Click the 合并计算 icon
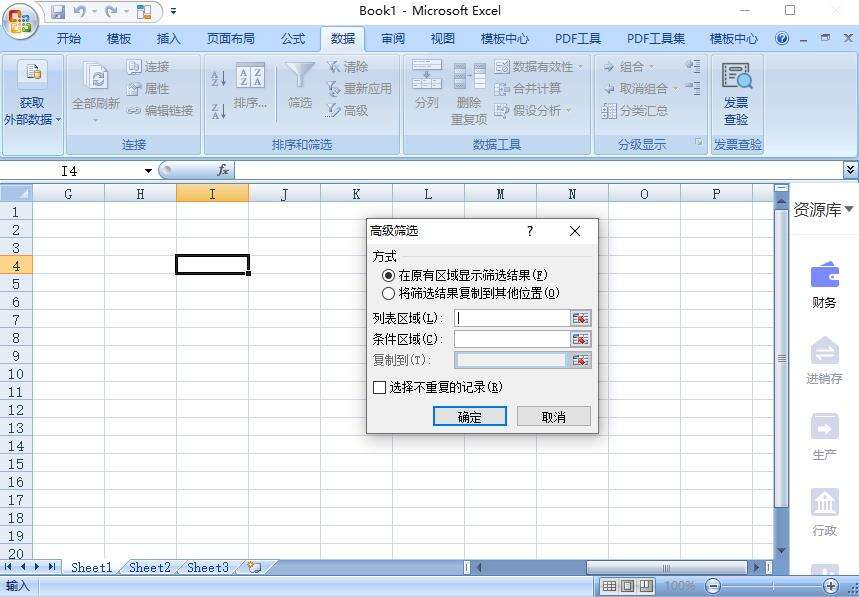Viewport: 859px width, 597px height. tap(502, 89)
